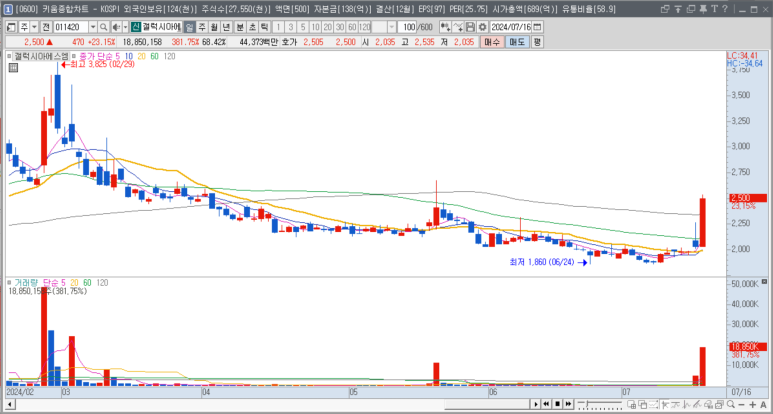Viewport: 773px width, 414px height.
Task: Select interval 5 button
Action: pos(303,27)
